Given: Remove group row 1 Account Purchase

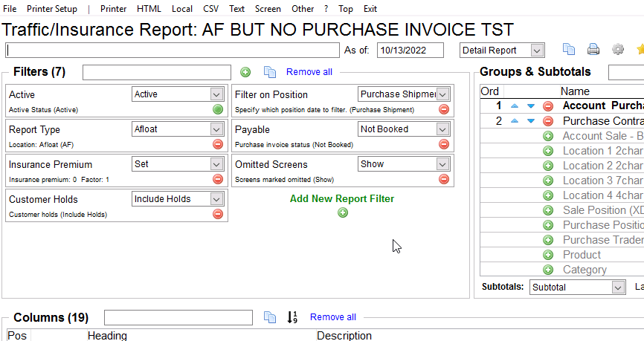Looking at the screenshot, I should click(x=548, y=106).
